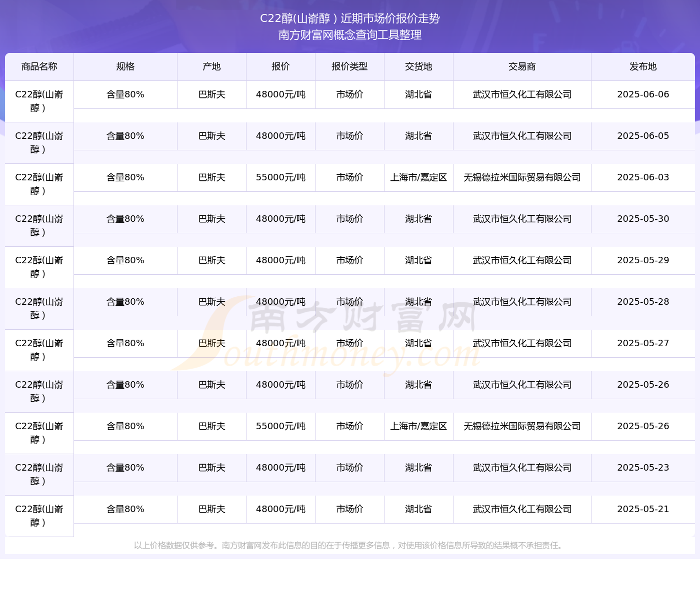Select the date 2025-05-29 cell
This screenshot has width=700, height=602.
(643, 260)
